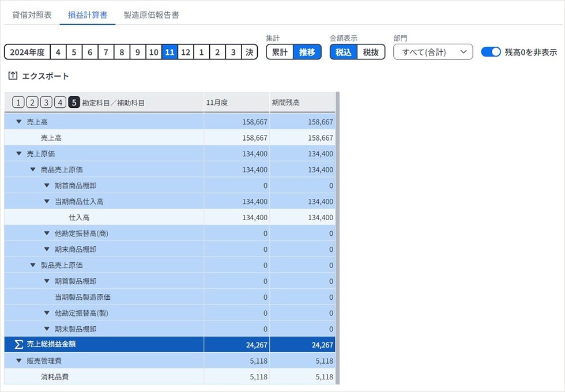Switch to 貸借対照表 tab

point(32,15)
